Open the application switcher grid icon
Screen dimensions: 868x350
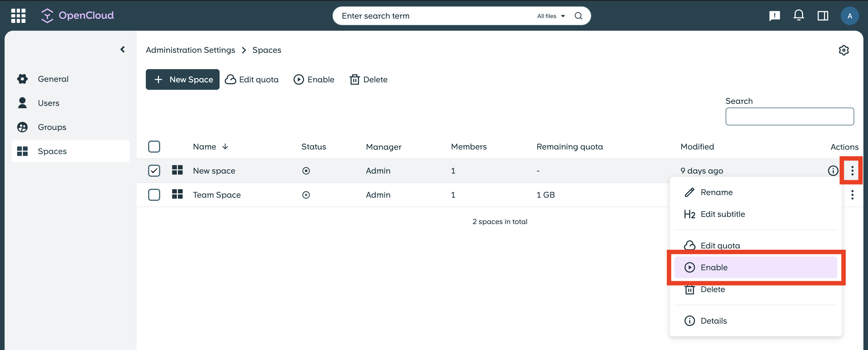18,15
